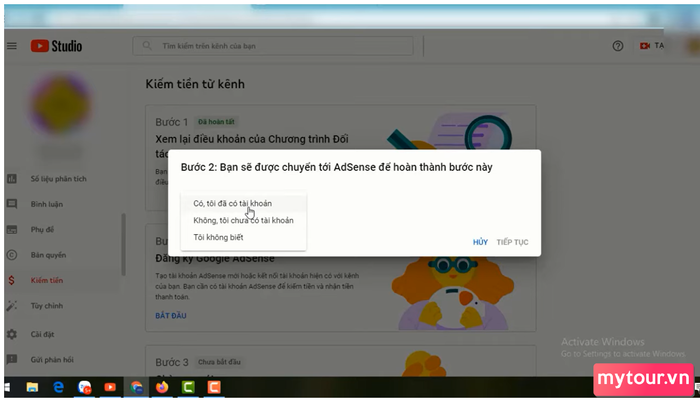Click the create video camera icon

(645, 46)
